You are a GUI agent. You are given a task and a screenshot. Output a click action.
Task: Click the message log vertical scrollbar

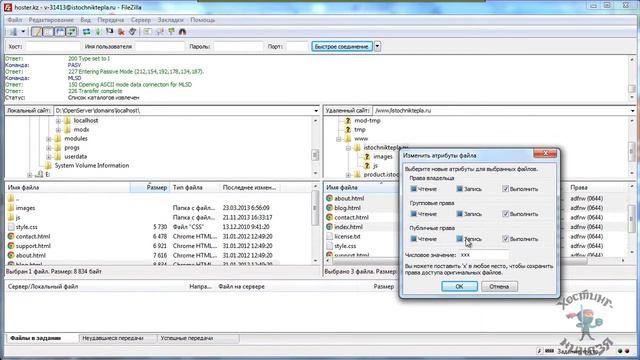point(632,78)
